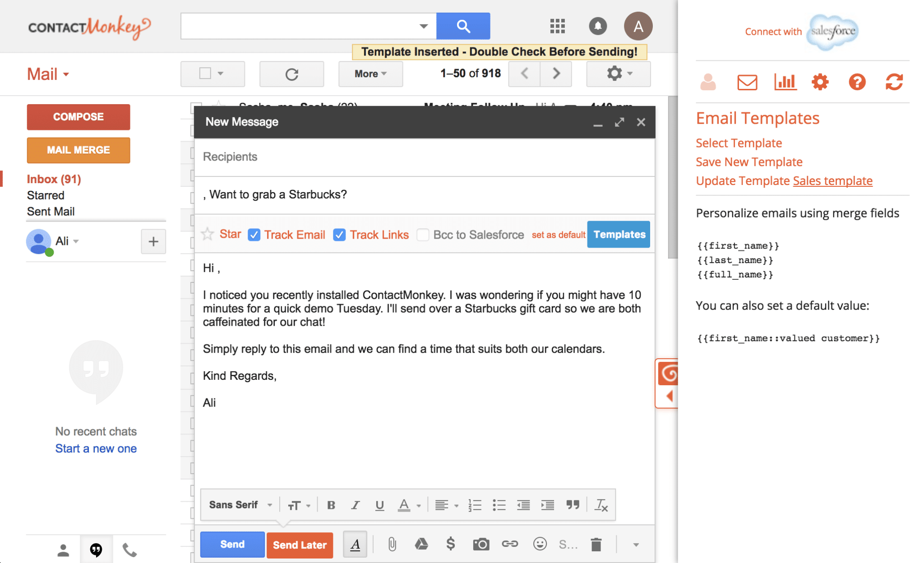Open more options arrow in compose footer
The image size is (924, 563).
(x=636, y=545)
